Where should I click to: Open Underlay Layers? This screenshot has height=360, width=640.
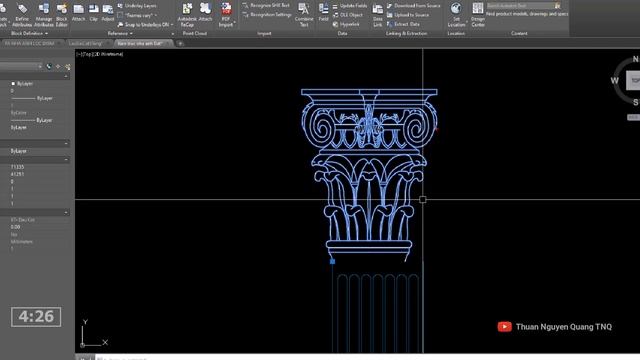tap(137, 6)
